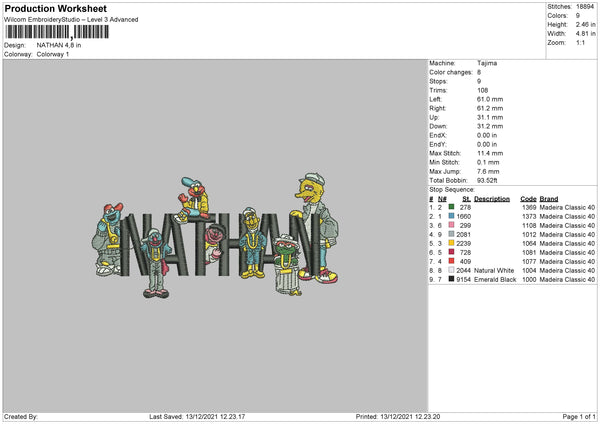Viewport: 600px width, 424px height.
Task: Click the St. column header
Action: pos(466,199)
